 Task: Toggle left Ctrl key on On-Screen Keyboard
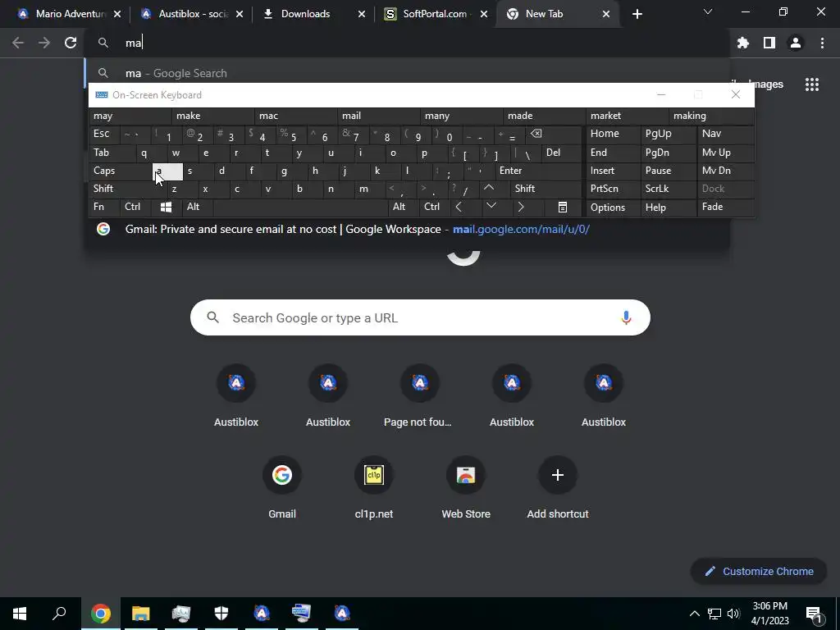136,207
